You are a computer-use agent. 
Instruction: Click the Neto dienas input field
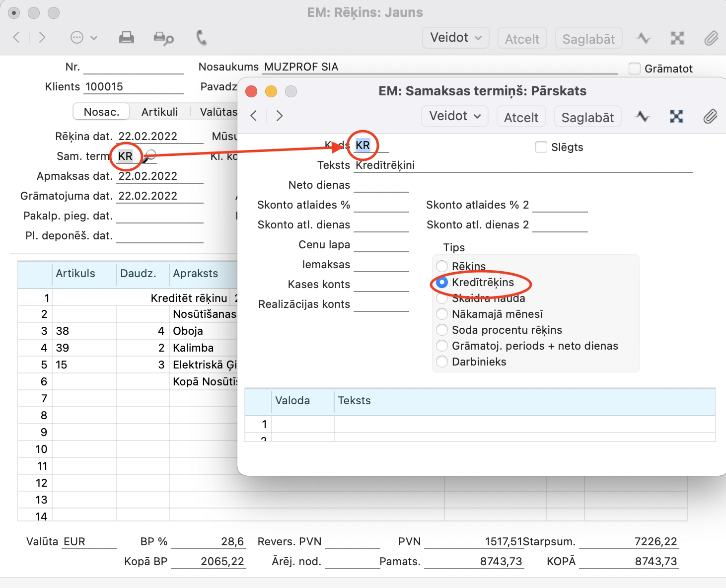click(x=381, y=185)
